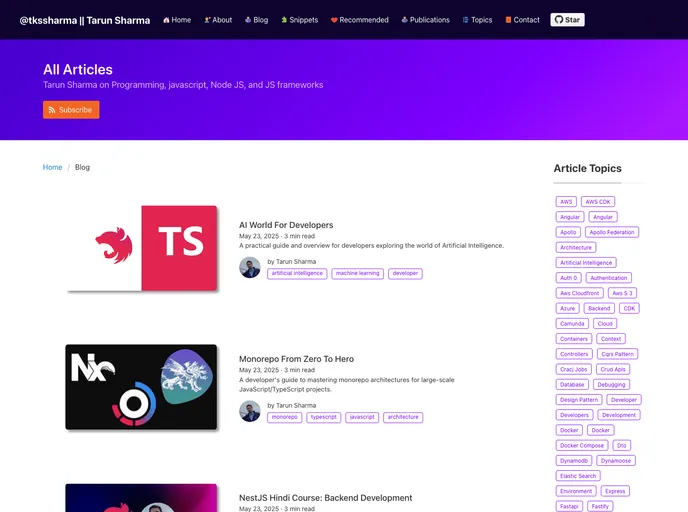Open the AI World For Developers article title

(x=286, y=225)
